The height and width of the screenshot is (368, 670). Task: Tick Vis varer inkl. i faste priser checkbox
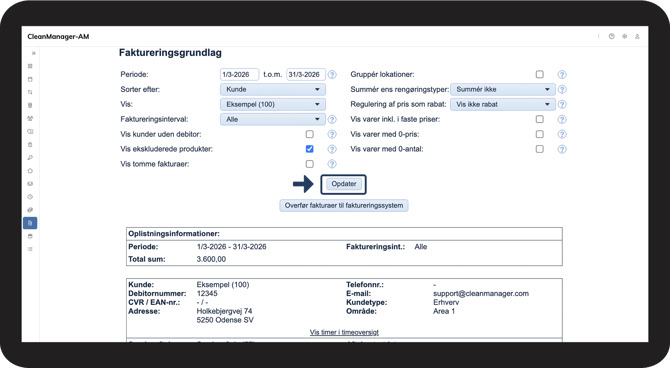tap(540, 119)
